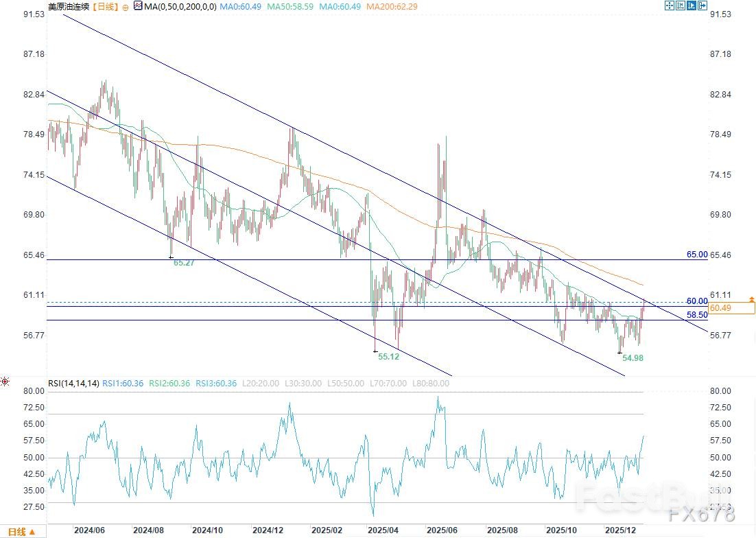Screen dimensions: 756x538
Task: Click the 54.98 low price marker
Action: coord(632,358)
